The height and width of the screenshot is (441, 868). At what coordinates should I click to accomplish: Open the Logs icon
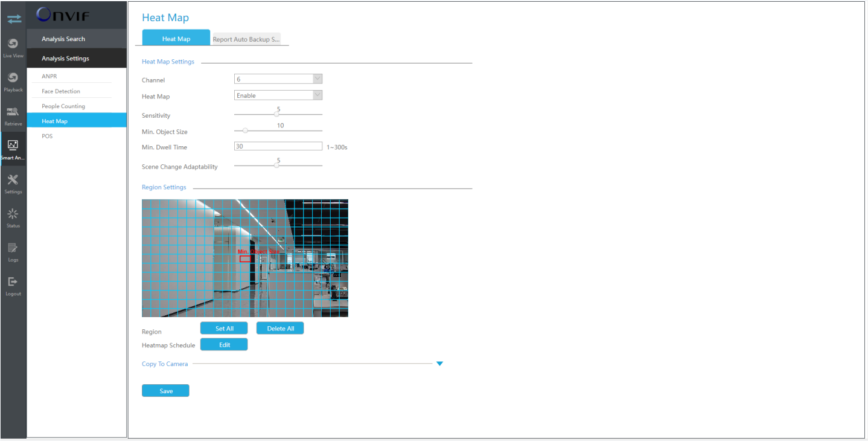(13, 251)
